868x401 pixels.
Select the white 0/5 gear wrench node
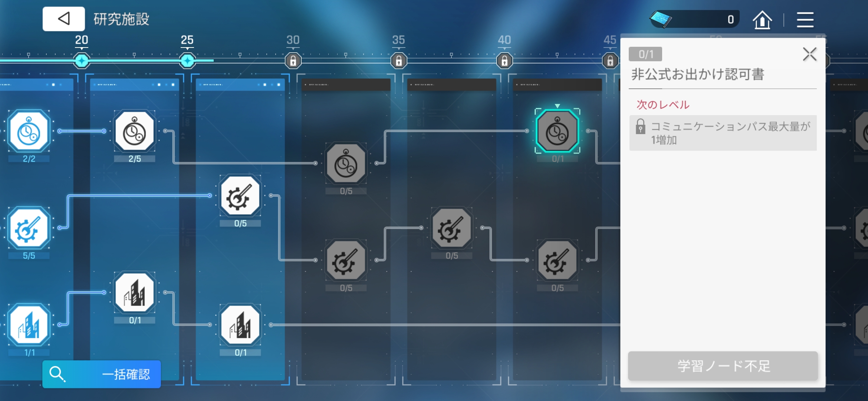240,196
